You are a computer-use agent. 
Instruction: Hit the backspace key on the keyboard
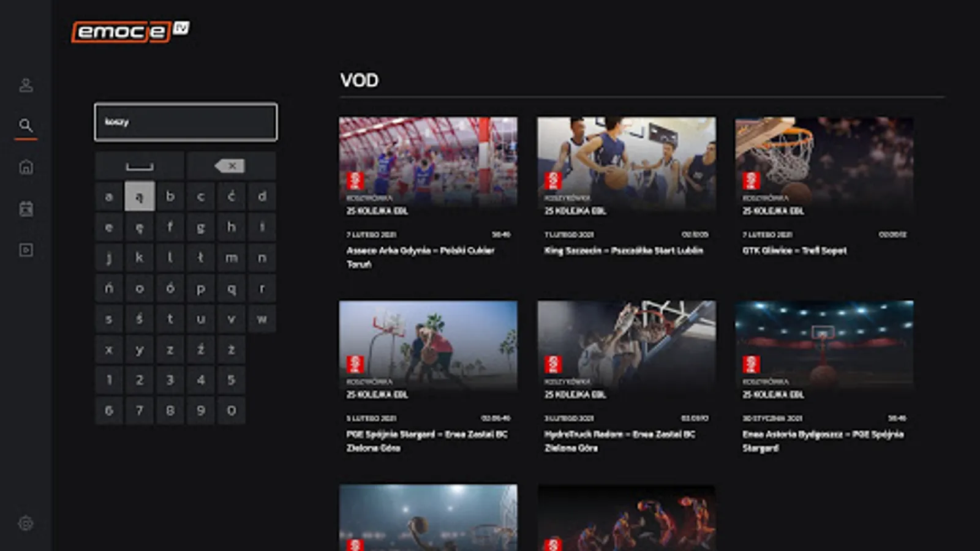231,166
